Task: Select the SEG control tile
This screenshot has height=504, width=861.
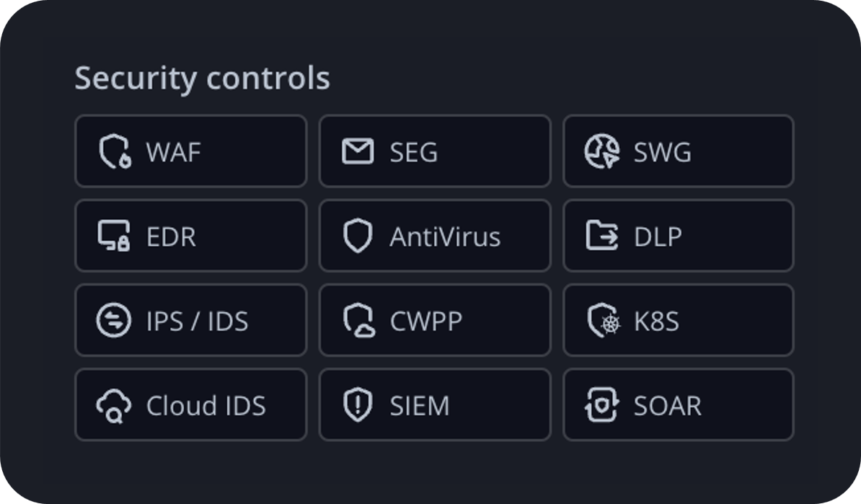Action: click(x=434, y=152)
